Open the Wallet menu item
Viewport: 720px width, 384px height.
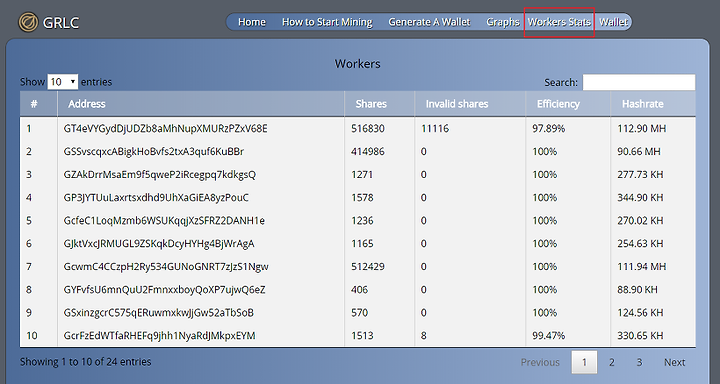click(x=613, y=22)
